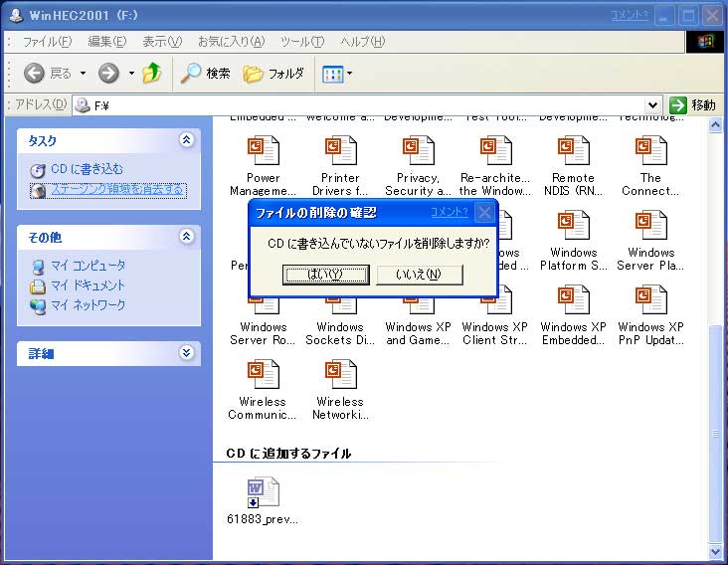Screen dimensions: 728x565
Task: Select Wireless Communic... file icon
Action: pos(264,375)
